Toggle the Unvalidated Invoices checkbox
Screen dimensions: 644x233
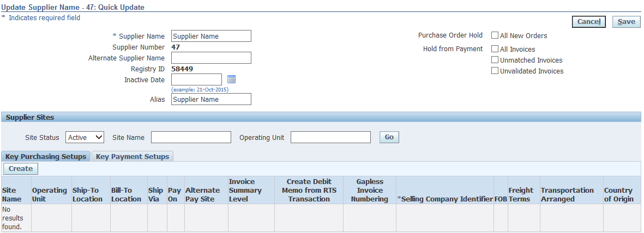(495, 71)
